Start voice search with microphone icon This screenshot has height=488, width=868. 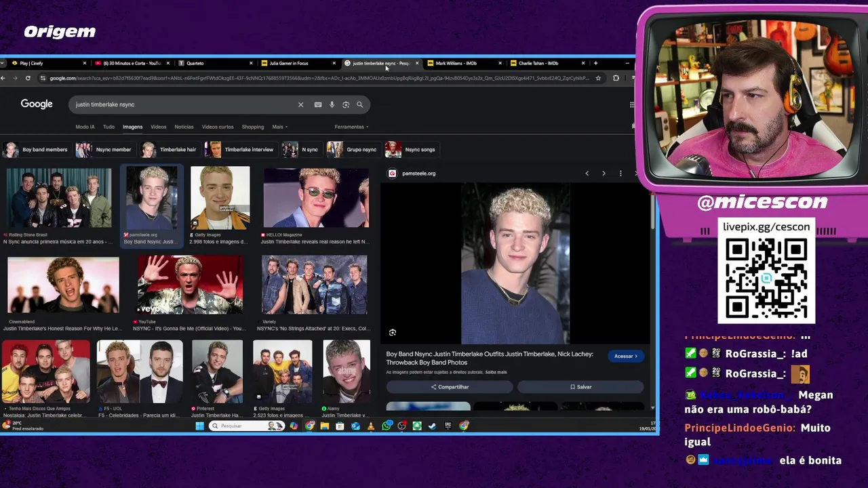[x=332, y=104]
